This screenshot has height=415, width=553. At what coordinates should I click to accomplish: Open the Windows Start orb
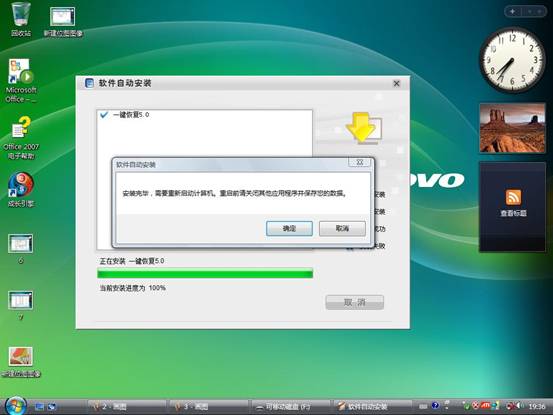tap(16, 405)
